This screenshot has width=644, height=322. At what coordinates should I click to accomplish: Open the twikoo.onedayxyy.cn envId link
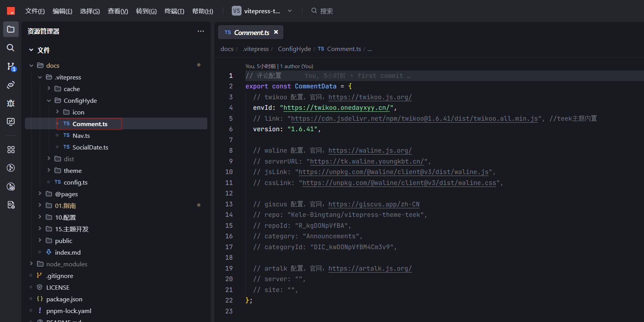[x=337, y=107]
